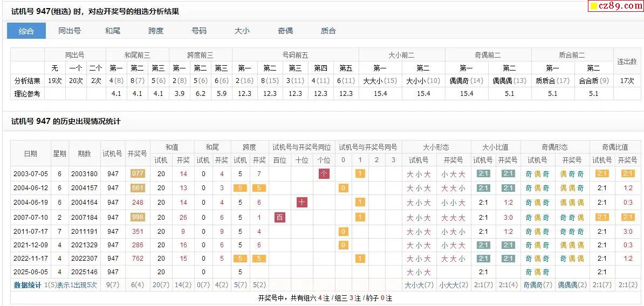Select date 2025-06-05
The width and height of the screenshot is (644, 306).
pos(31,272)
